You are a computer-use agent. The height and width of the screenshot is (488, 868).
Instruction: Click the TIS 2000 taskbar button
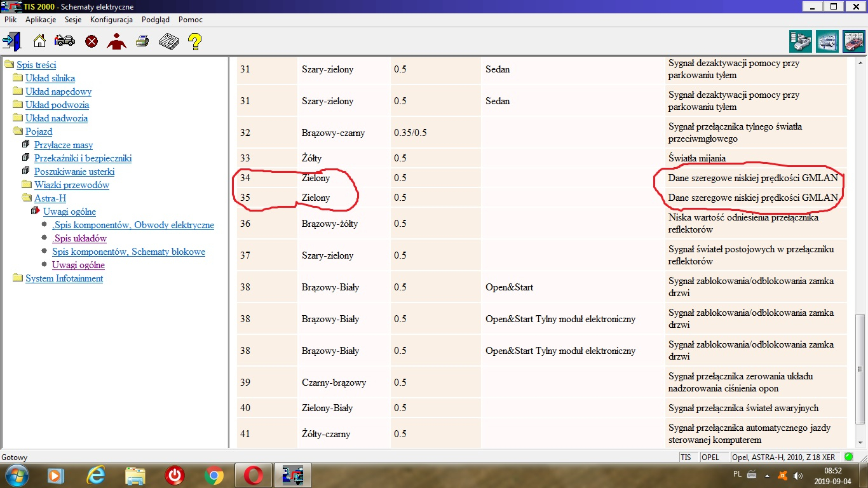tap(293, 475)
